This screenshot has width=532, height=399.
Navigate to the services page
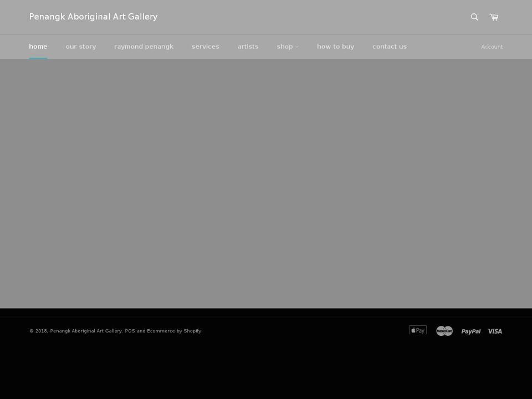[x=205, y=47]
